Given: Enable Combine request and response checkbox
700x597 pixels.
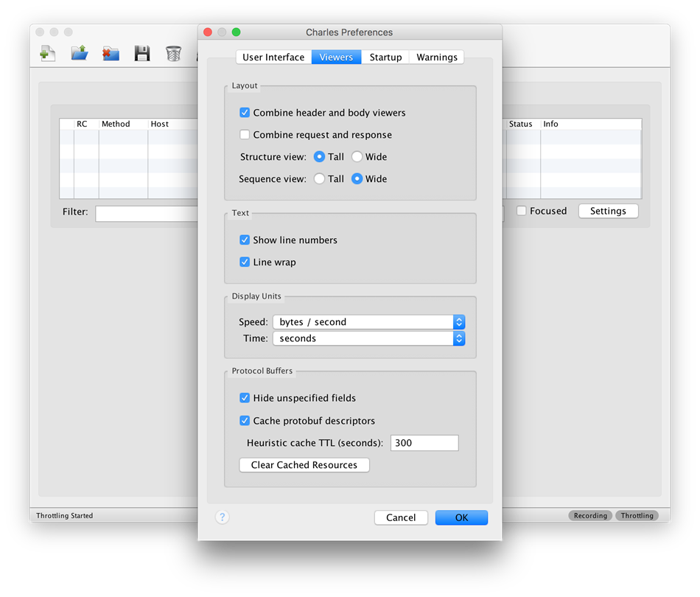Looking at the screenshot, I should (245, 134).
